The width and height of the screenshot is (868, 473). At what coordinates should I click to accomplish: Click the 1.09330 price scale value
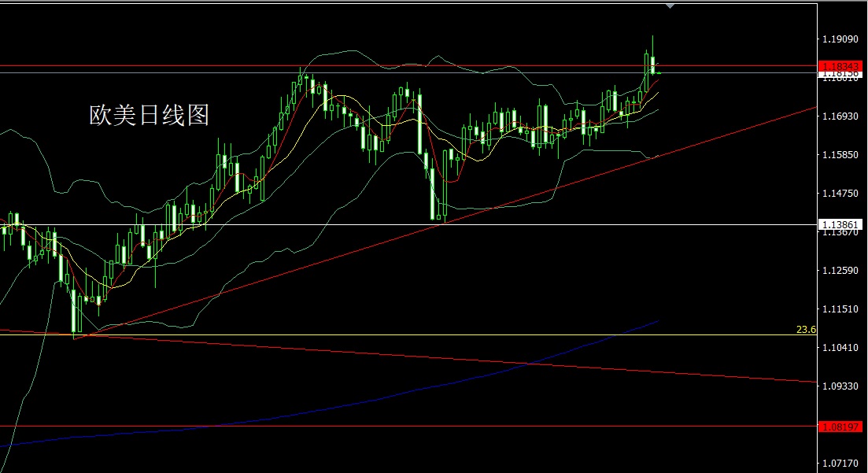coord(840,386)
